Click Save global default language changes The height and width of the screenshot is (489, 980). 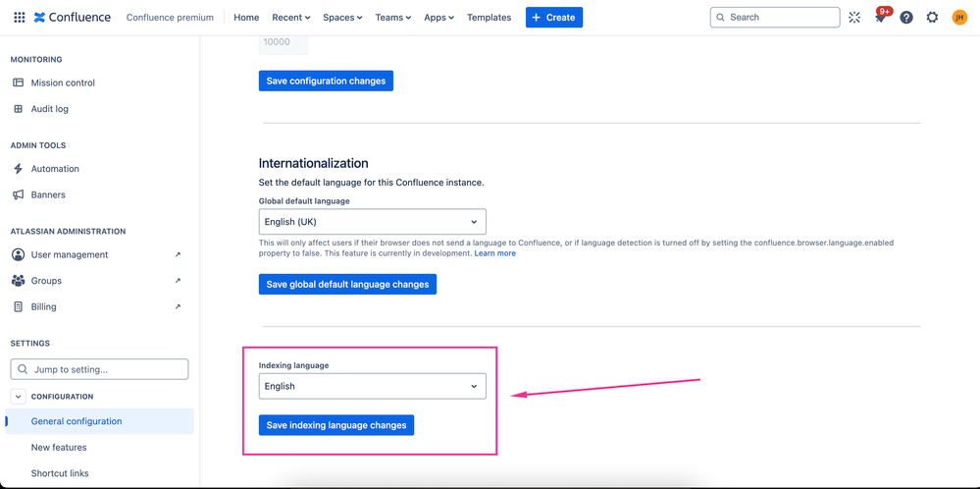tap(347, 285)
